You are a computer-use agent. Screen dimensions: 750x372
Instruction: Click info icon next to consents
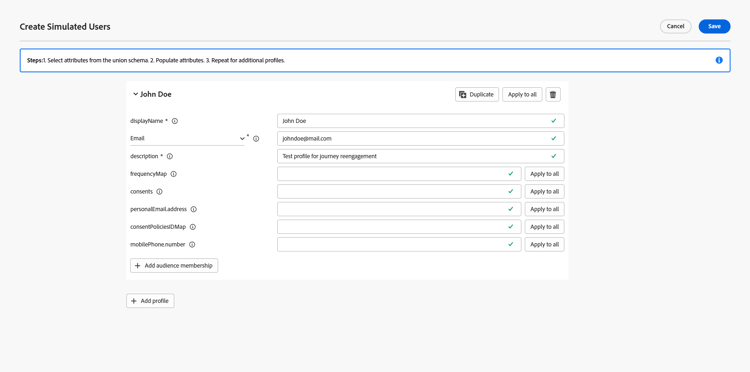(159, 192)
